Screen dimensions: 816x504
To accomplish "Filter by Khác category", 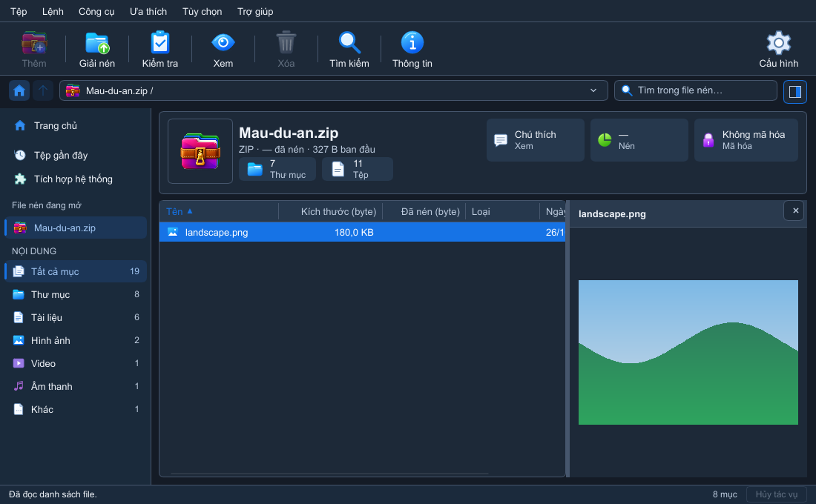I will tap(76, 409).
